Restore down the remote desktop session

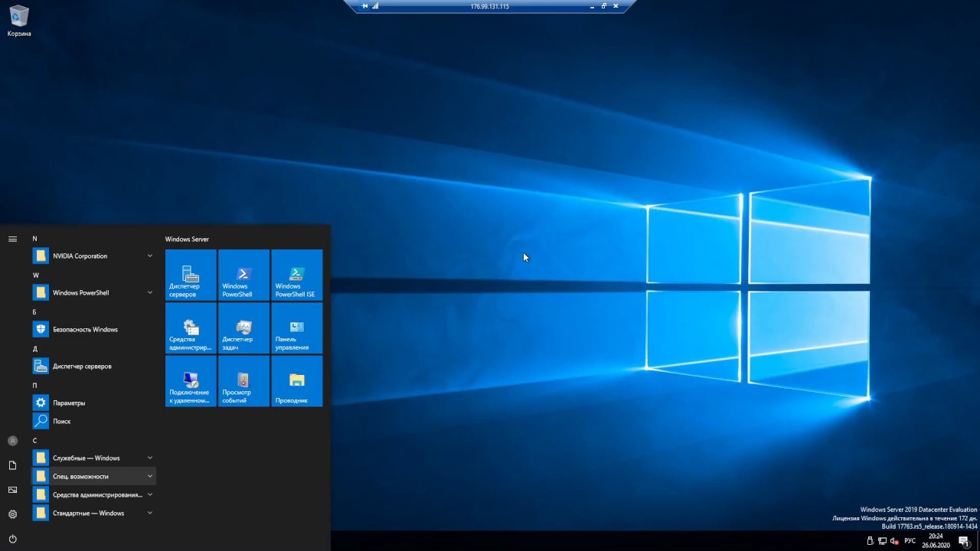603,6
